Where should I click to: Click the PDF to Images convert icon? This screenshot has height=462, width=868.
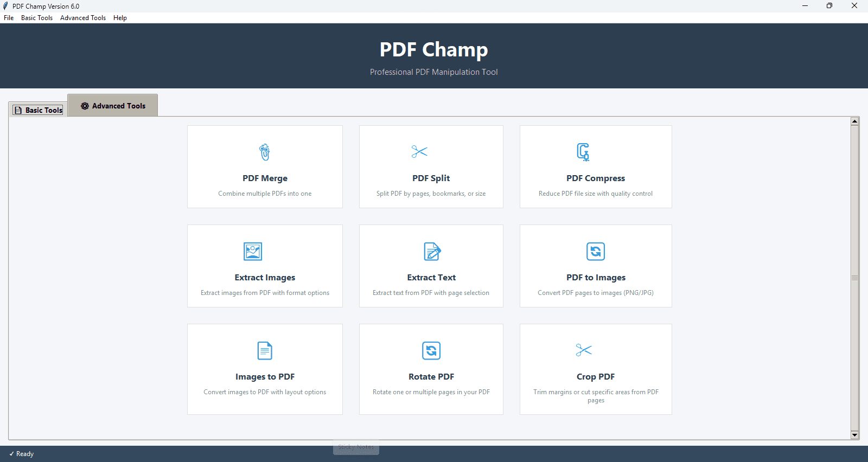(596, 252)
